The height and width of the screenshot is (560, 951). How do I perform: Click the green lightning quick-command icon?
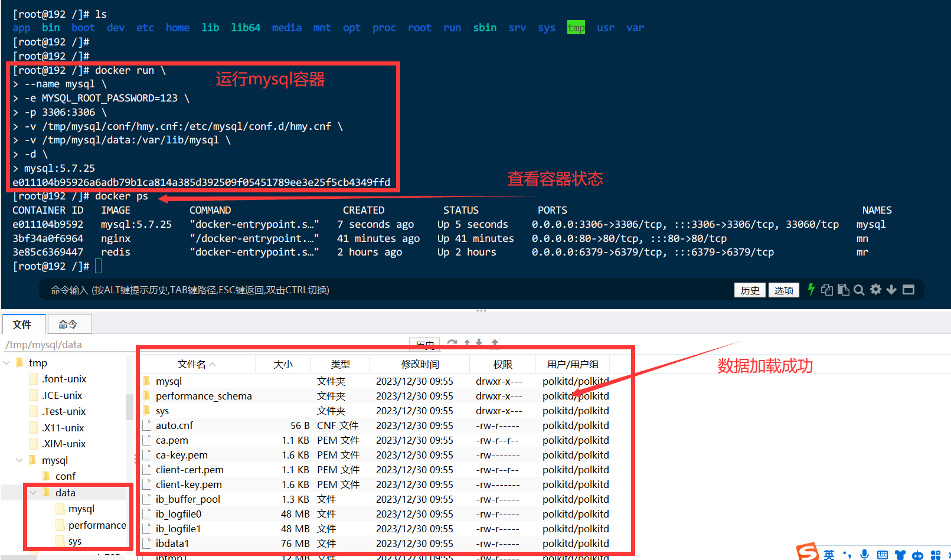point(812,290)
